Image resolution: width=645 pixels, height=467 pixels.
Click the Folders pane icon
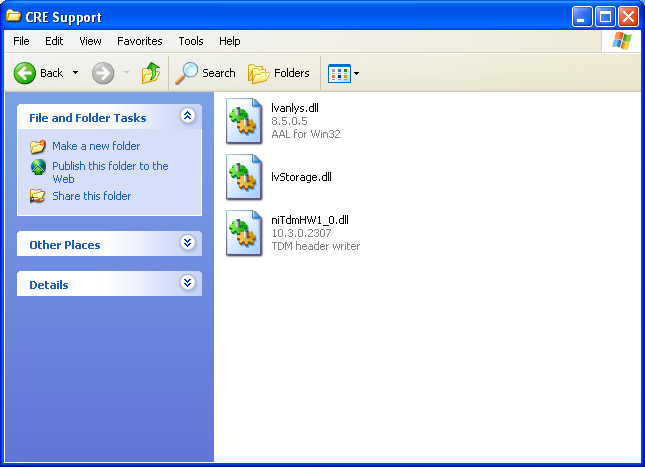258,74
